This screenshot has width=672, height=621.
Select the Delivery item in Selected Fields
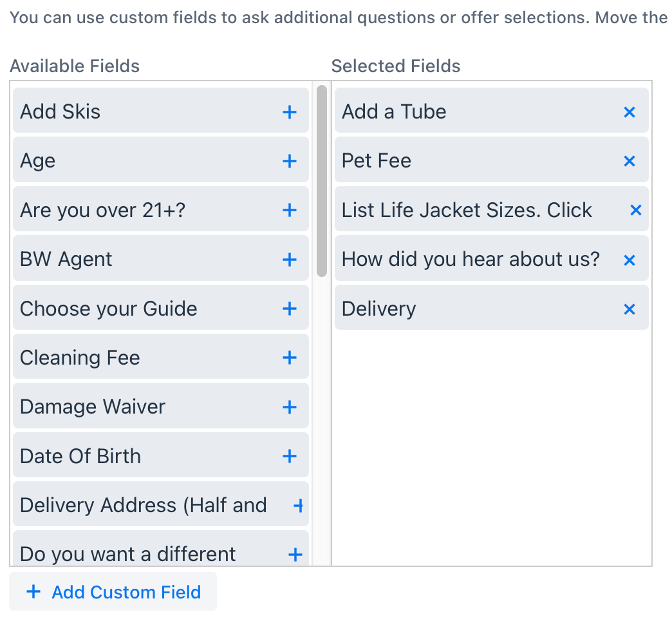pyautogui.click(x=492, y=308)
